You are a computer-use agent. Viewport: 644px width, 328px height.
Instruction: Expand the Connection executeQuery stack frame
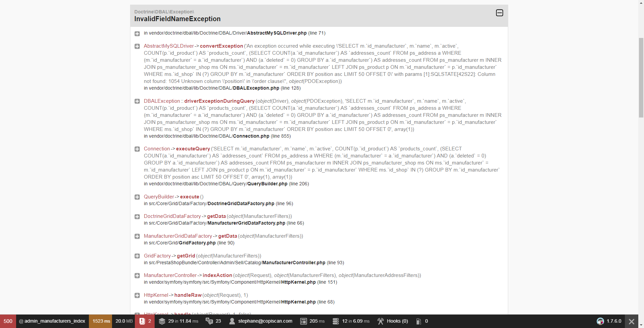pyautogui.click(x=137, y=149)
